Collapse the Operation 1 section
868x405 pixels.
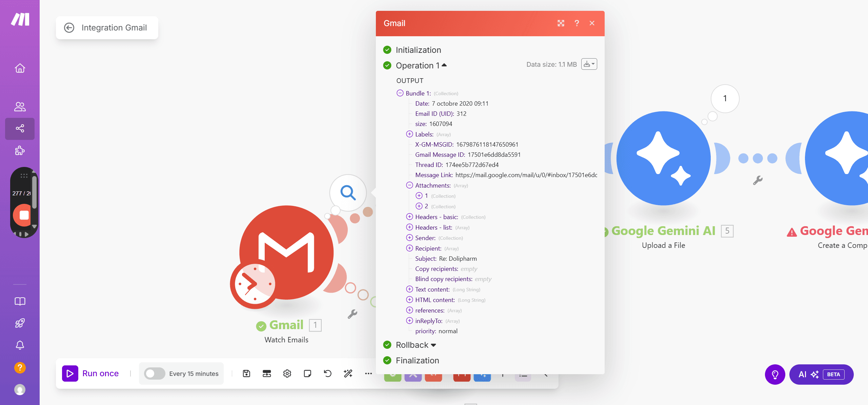(421, 65)
